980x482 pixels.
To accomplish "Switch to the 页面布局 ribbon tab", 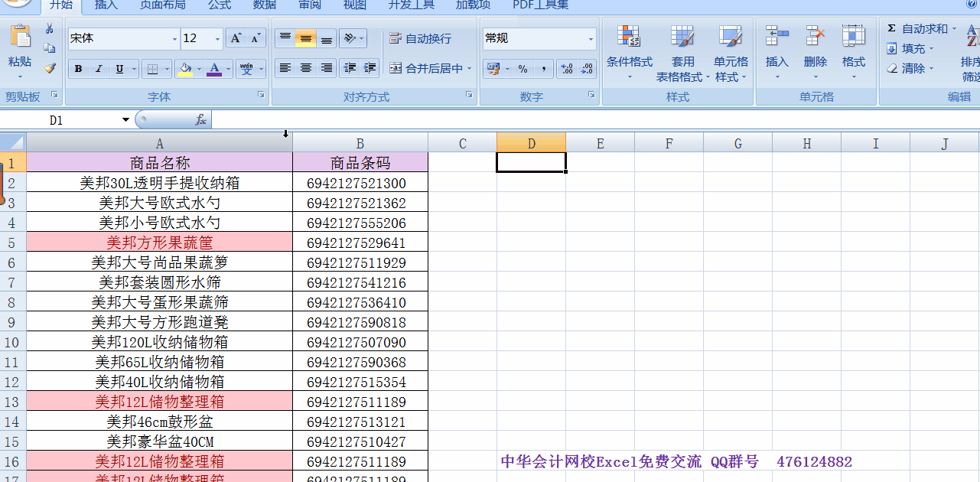I will point(162,5).
